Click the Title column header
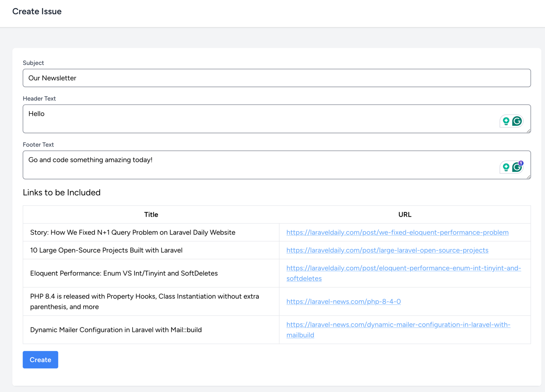The width and height of the screenshot is (545, 392). [x=151, y=214]
